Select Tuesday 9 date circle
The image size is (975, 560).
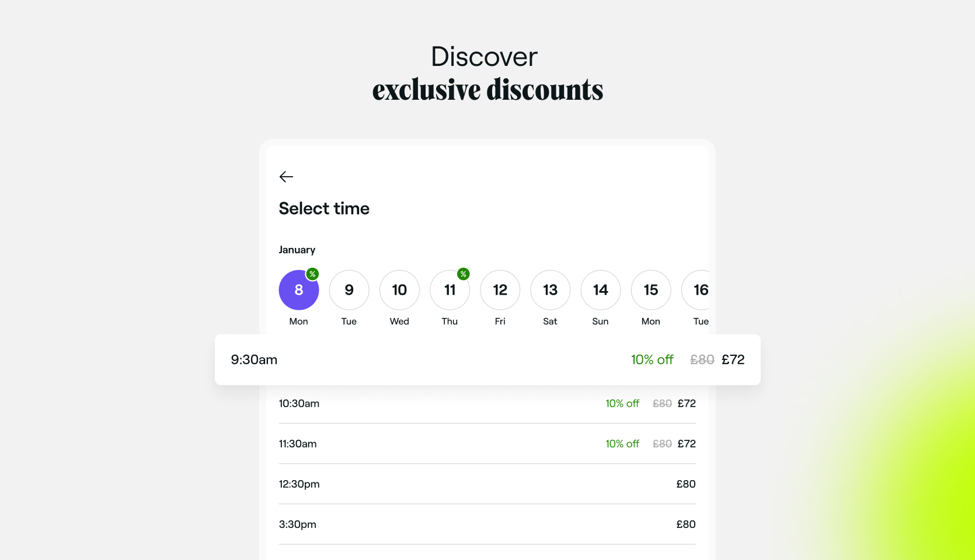349,290
